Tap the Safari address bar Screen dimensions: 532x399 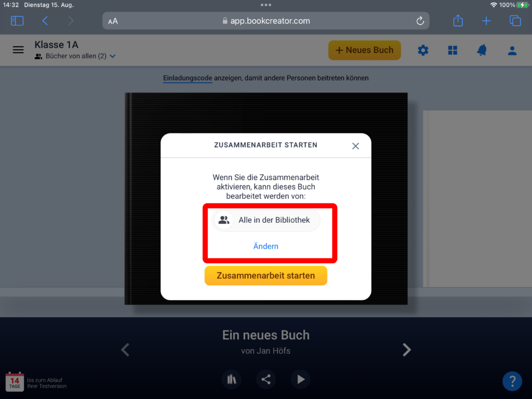point(266,21)
